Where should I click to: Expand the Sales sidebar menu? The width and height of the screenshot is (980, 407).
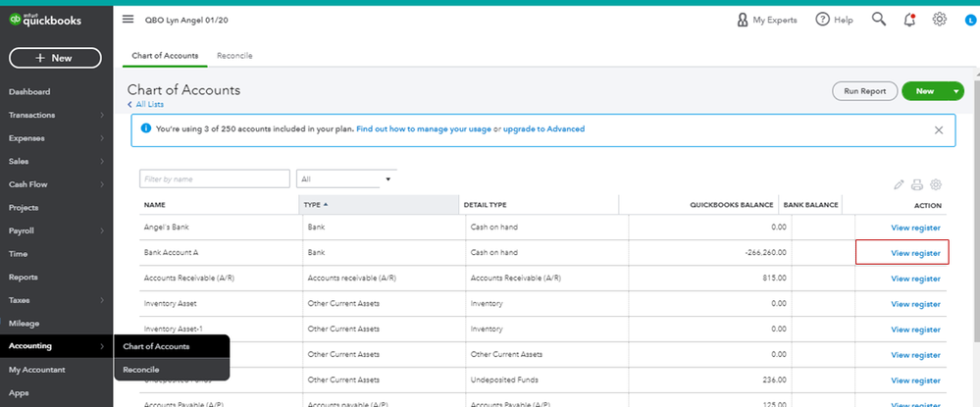click(x=56, y=161)
